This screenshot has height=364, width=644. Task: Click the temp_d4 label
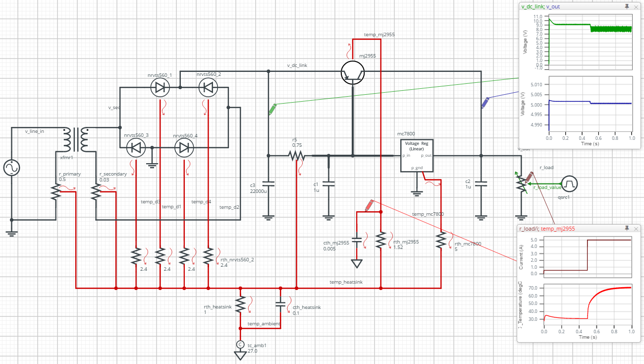coord(201,201)
